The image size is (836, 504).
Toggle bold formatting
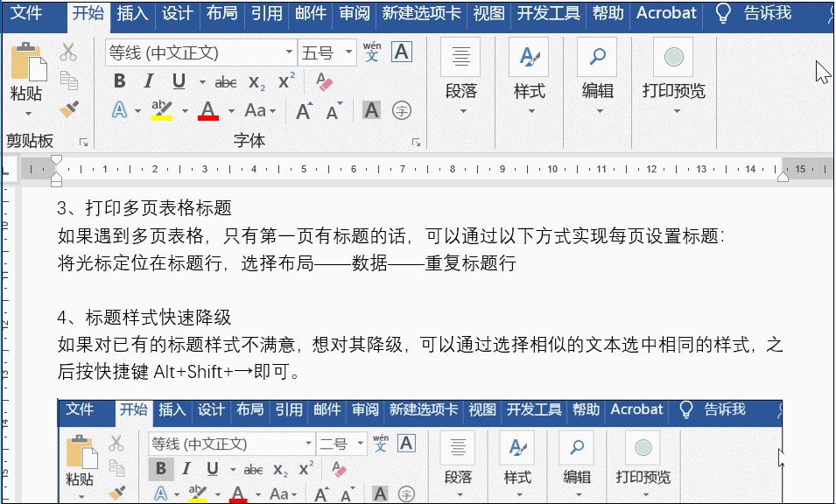click(120, 80)
